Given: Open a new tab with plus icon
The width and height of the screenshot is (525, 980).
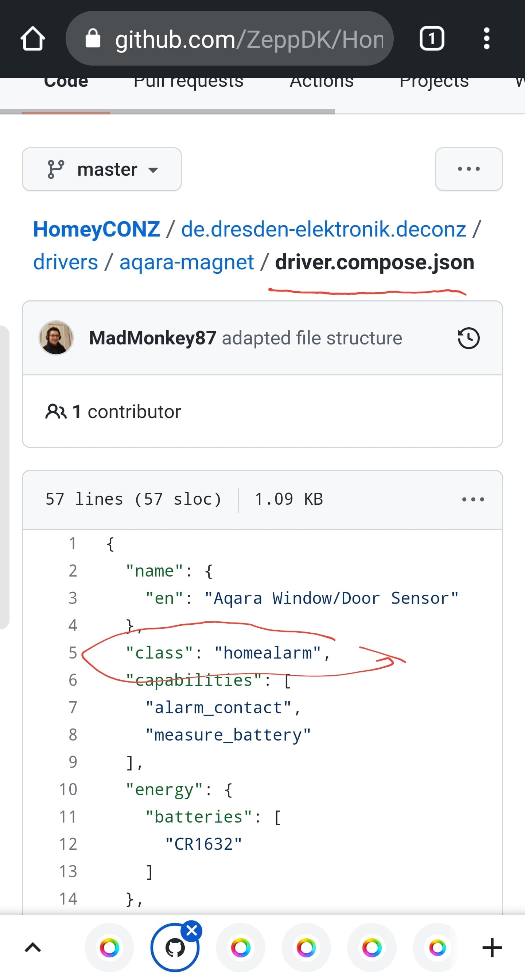Looking at the screenshot, I should pos(492,947).
